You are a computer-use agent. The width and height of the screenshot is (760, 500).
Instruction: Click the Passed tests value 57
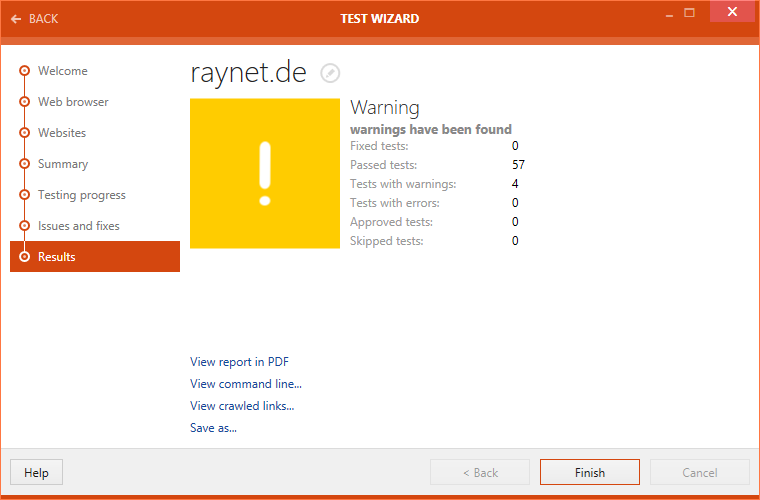(518, 165)
